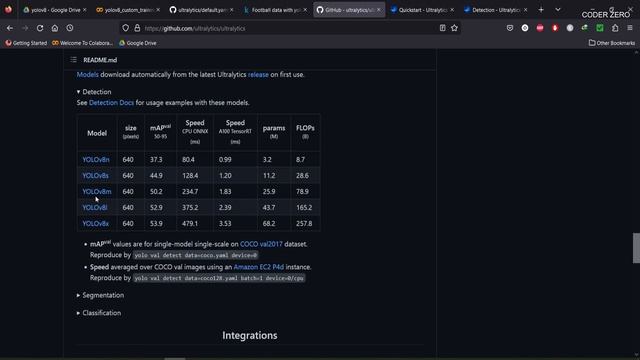The image size is (640, 360).
Task: Open Getting Started bookmark
Action: pos(26,43)
